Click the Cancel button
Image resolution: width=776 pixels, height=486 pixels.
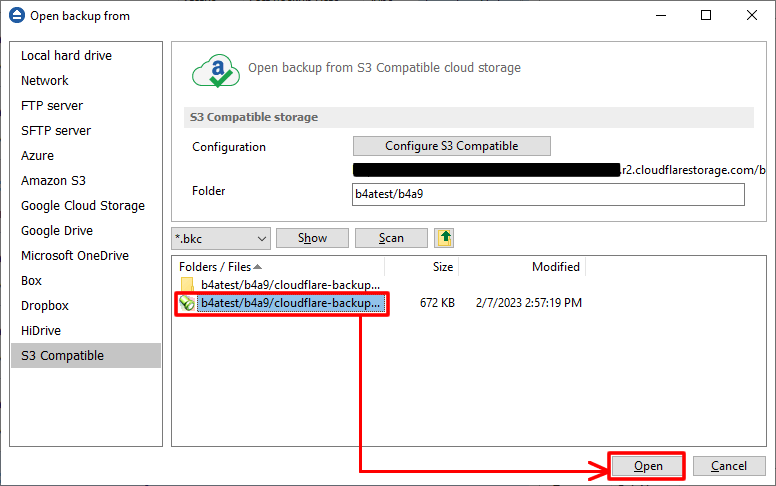click(728, 466)
